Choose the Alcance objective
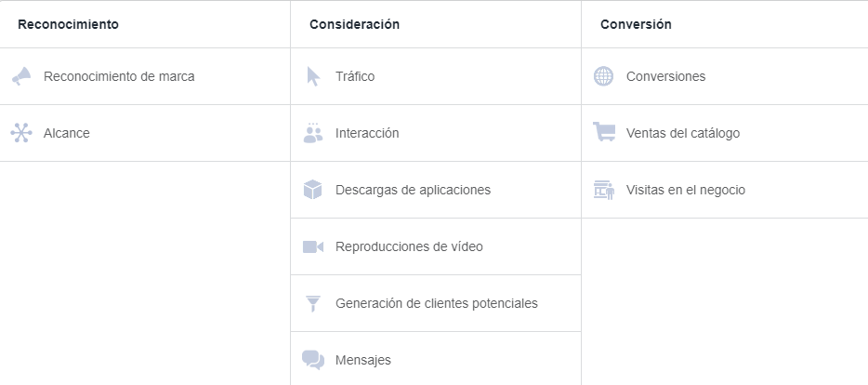 pyautogui.click(x=67, y=133)
